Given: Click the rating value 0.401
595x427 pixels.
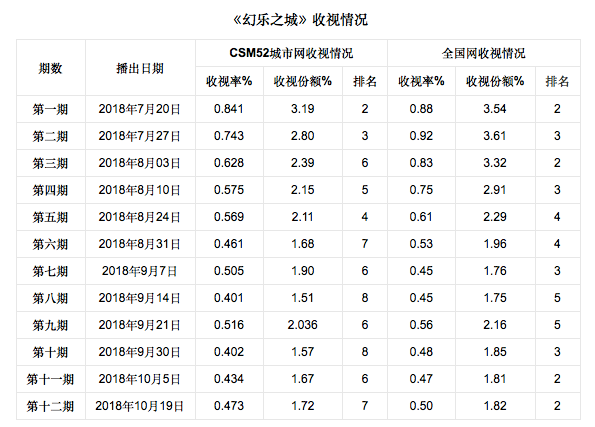Looking at the screenshot, I should pyautogui.click(x=229, y=298).
